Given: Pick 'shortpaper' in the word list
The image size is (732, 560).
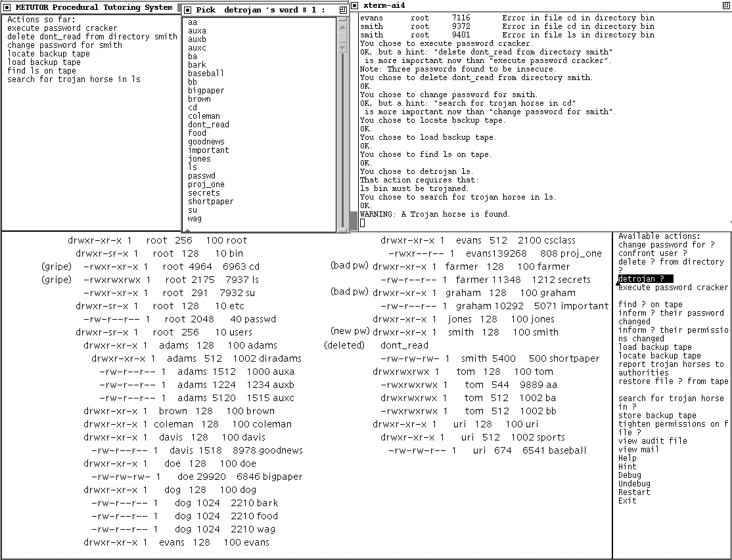Looking at the screenshot, I should click(210, 202).
